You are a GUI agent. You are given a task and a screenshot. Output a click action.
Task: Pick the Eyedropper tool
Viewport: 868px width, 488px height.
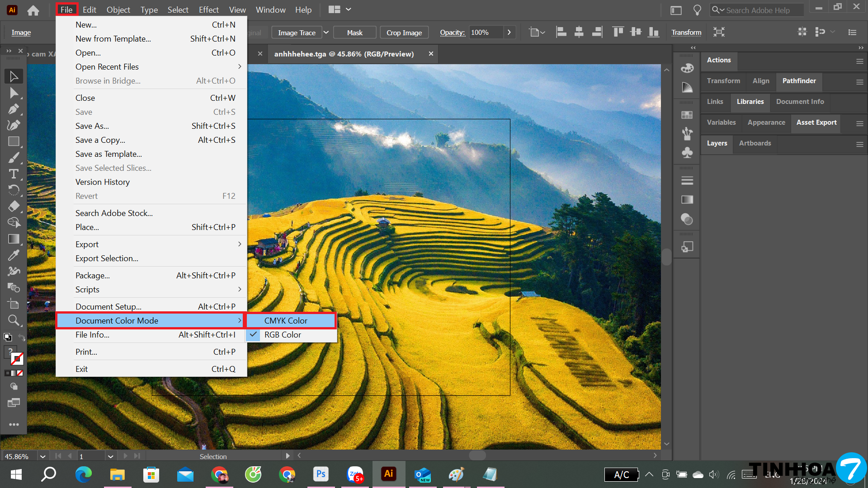(x=14, y=255)
